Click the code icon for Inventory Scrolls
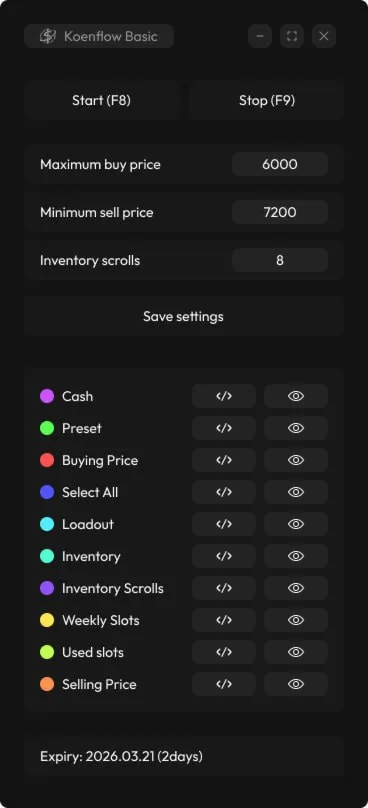Image resolution: width=368 pixels, height=808 pixels. click(224, 588)
